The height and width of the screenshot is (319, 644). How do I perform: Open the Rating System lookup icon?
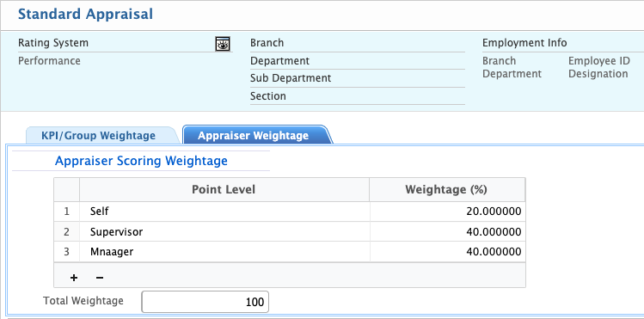point(222,43)
